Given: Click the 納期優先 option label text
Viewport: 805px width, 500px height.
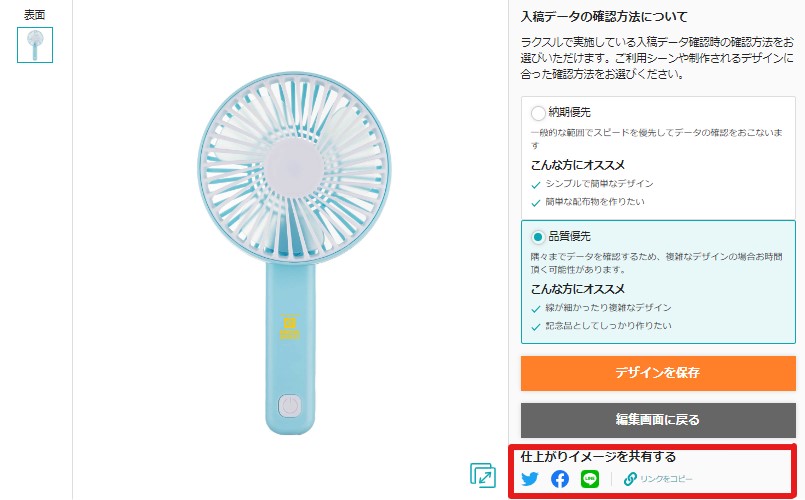Looking at the screenshot, I should [569, 112].
